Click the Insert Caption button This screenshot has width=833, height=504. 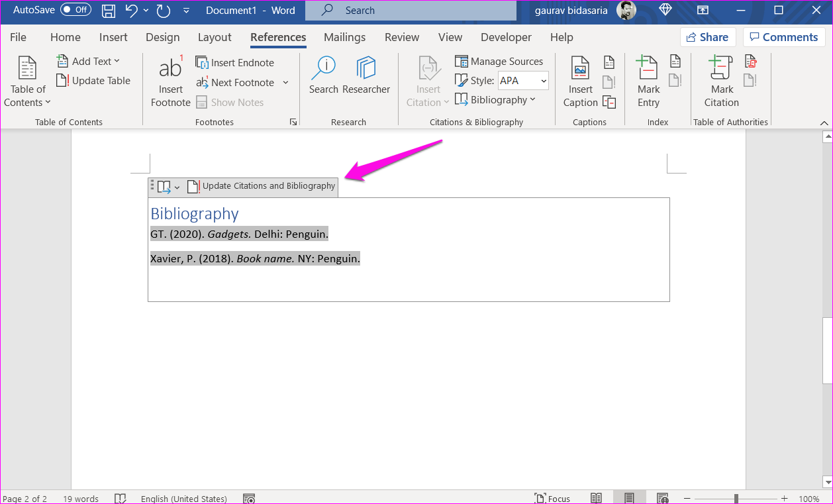(x=581, y=82)
